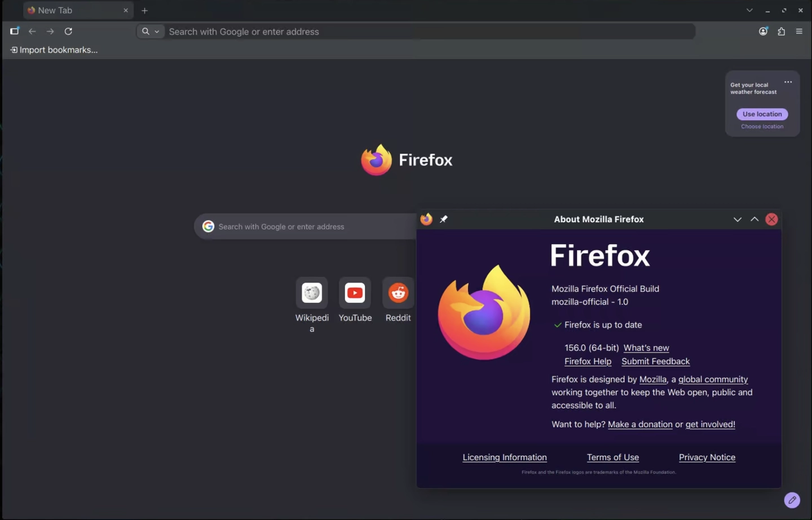Click the up chevron in About dialog titlebar

click(754, 219)
